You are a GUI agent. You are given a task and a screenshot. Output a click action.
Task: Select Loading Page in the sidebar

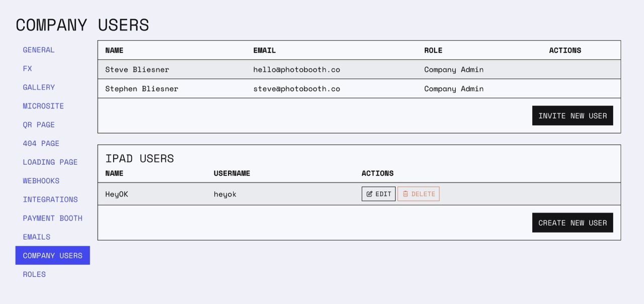coord(50,162)
